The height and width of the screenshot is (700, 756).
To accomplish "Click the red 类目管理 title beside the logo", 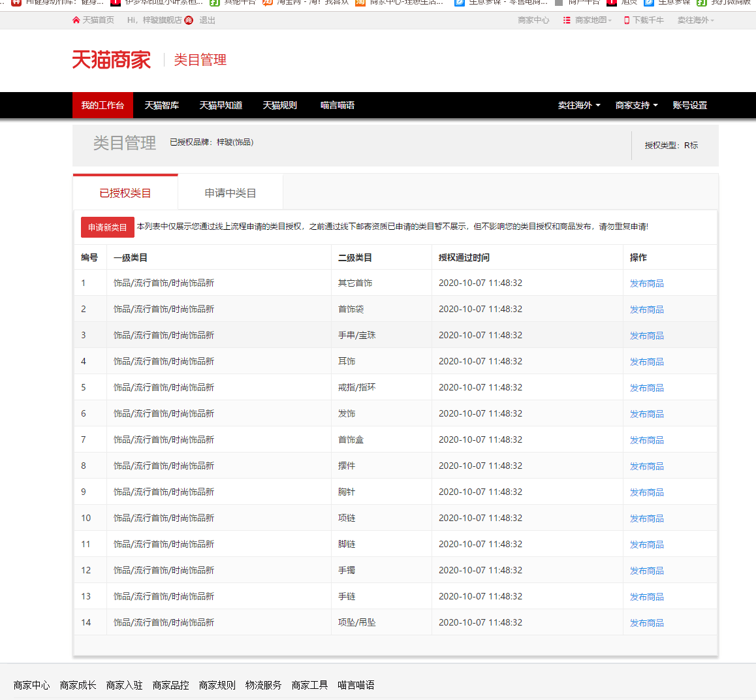I will (200, 60).
